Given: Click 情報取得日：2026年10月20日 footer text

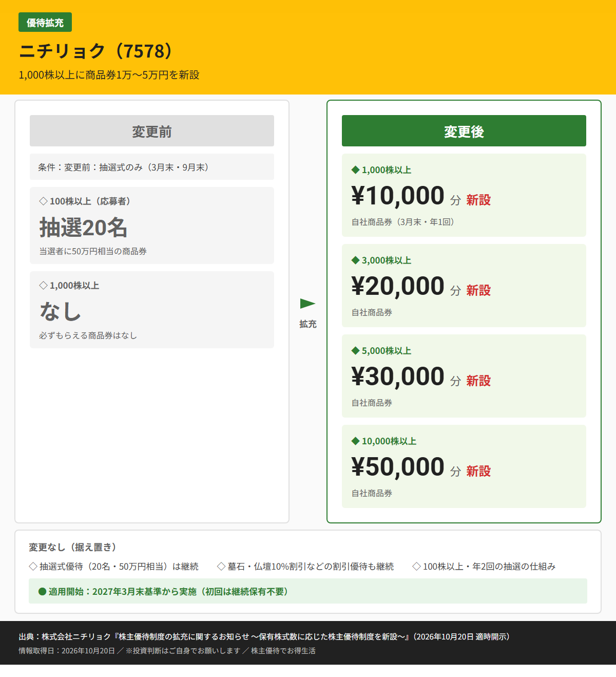Looking at the screenshot, I should coord(67,651).
